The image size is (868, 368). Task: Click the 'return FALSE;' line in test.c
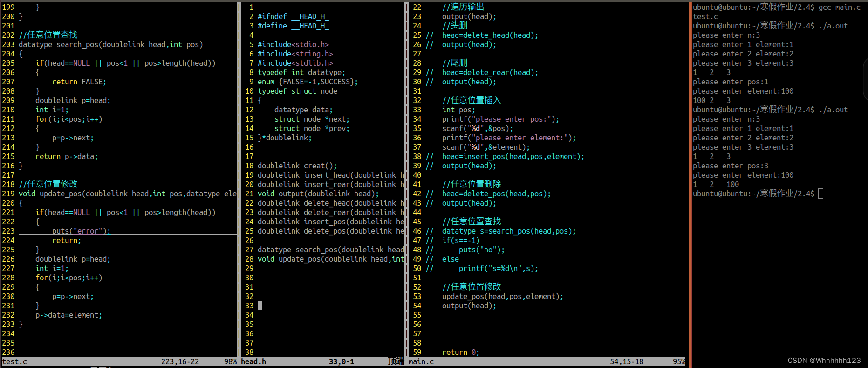click(79, 82)
